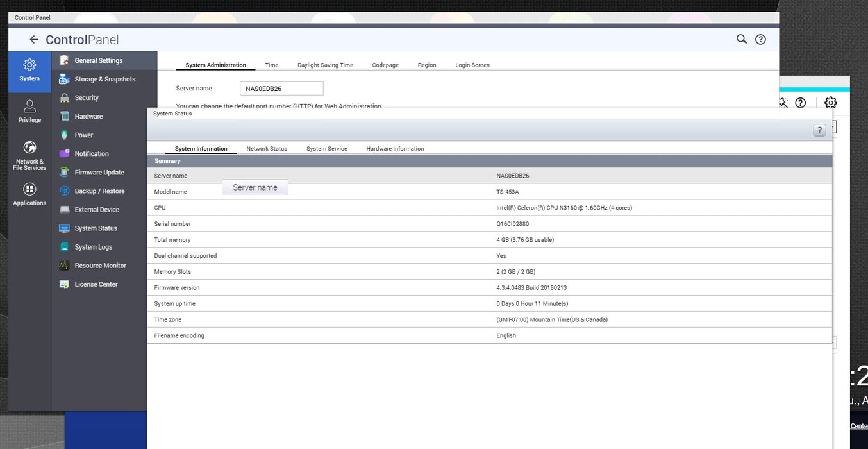Click the Firmware Update icon

(x=64, y=172)
